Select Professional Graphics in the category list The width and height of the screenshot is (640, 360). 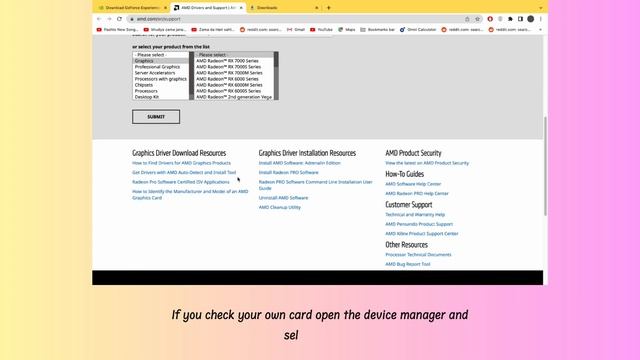point(161,67)
